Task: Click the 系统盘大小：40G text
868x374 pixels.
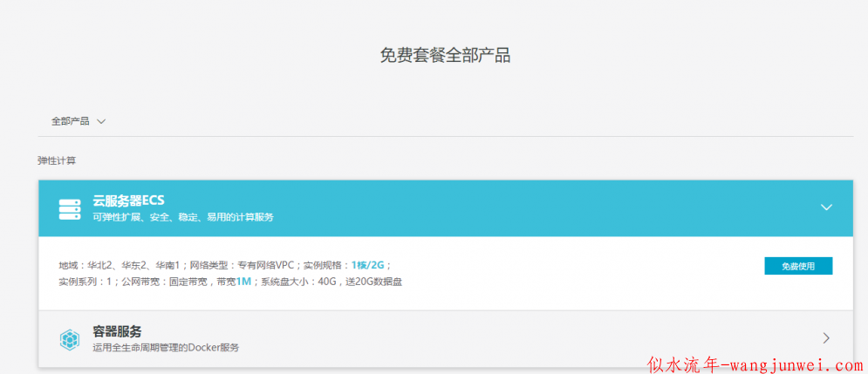Action: tap(299, 282)
